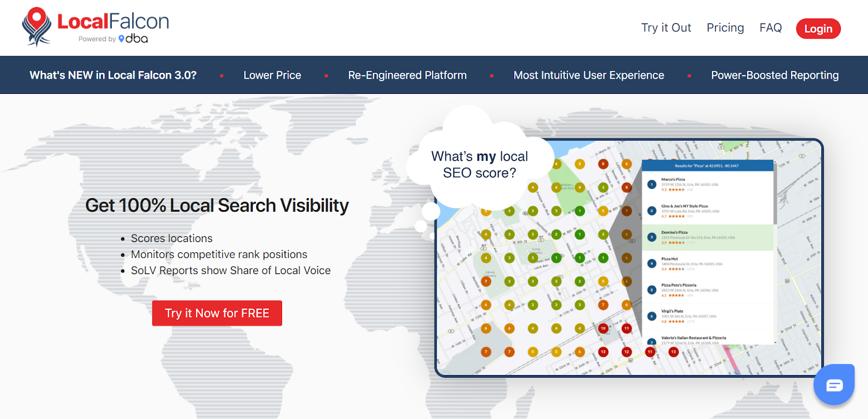The image size is (868, 419).
Task: Click What's NEW in Local Falcon 3.0?
Action: tap(113, 75)
